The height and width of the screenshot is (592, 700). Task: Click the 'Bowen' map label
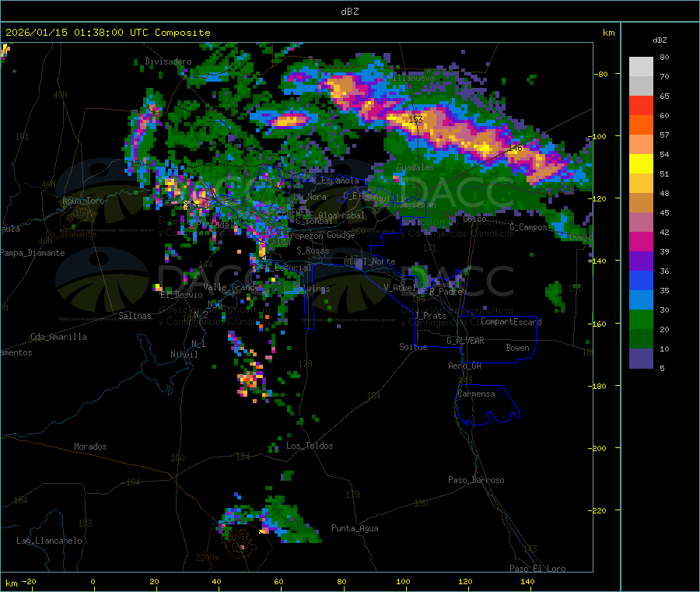(x=517, y=349)
